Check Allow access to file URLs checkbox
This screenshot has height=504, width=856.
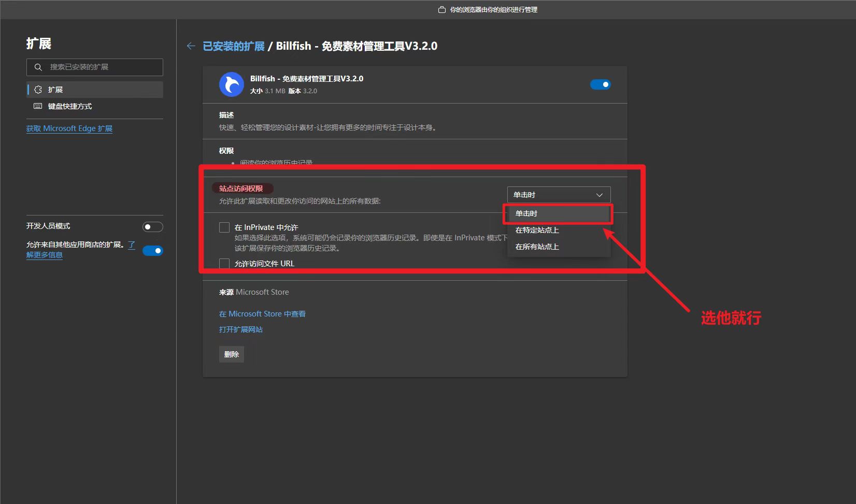[224, 264]
